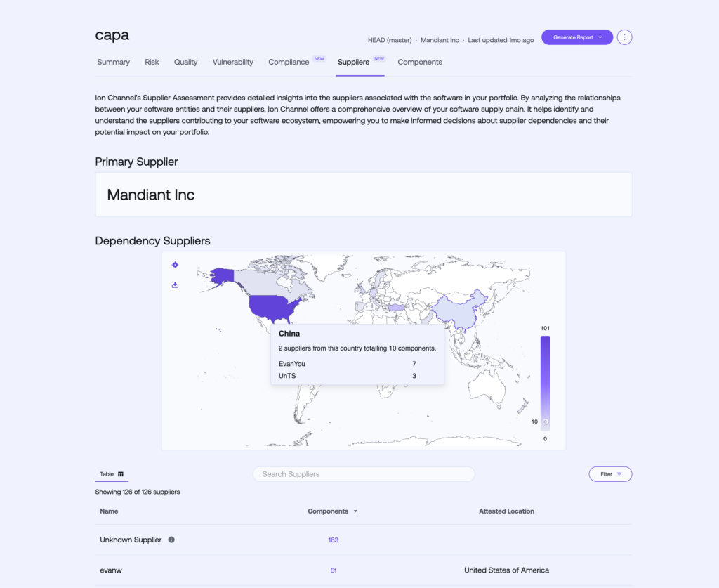
Task: Sort by the Components column
Action: [333, 511]
